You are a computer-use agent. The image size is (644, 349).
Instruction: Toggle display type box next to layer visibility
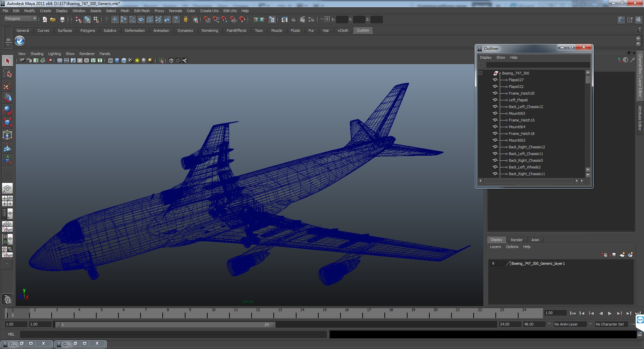[x=501, y=263]
